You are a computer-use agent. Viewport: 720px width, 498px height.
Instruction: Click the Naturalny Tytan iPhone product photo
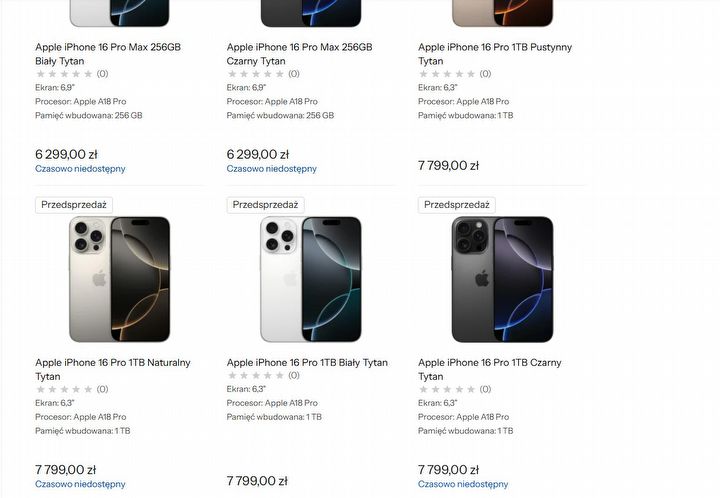(119, 279)
